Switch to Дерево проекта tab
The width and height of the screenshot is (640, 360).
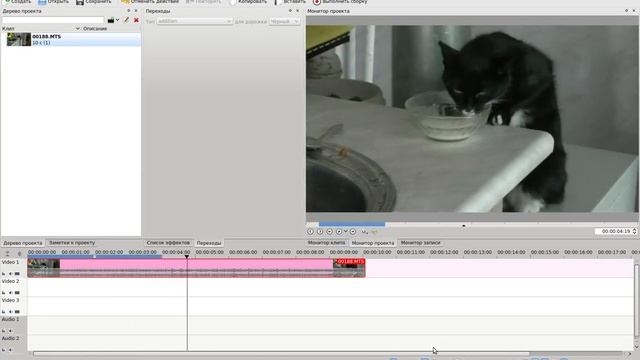[23, 243]
